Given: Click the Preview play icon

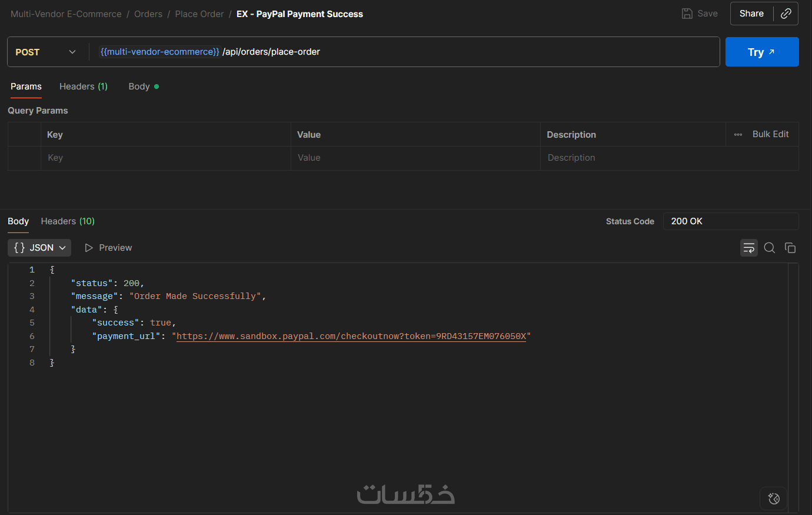Looking at the screenshot, I should pos(89,248).
